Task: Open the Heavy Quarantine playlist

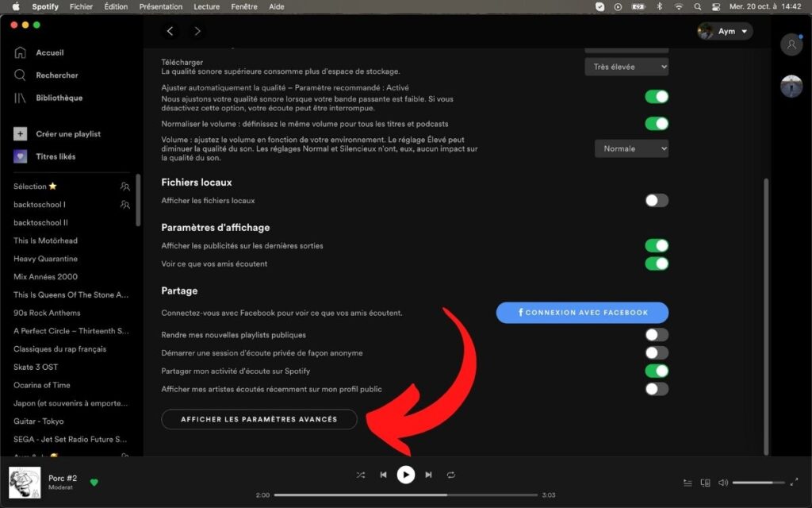Action: (x=45, y=259)
